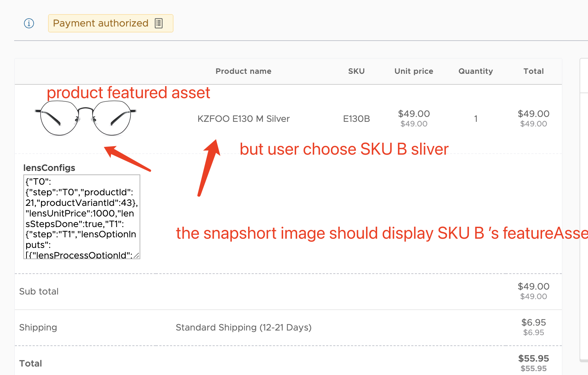Click the Sub total amount $49.00
The image size is (588, 375).
pyautogui.click(x=534, y=287)
